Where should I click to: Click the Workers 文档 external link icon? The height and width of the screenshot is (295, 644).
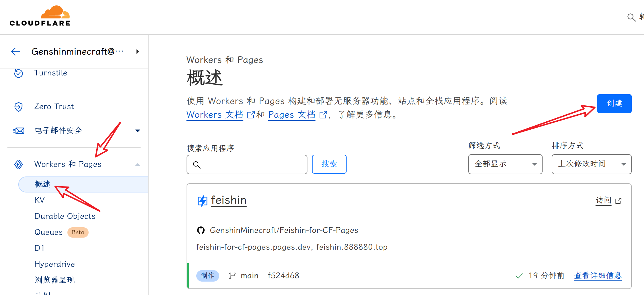(x=251, y=115)
